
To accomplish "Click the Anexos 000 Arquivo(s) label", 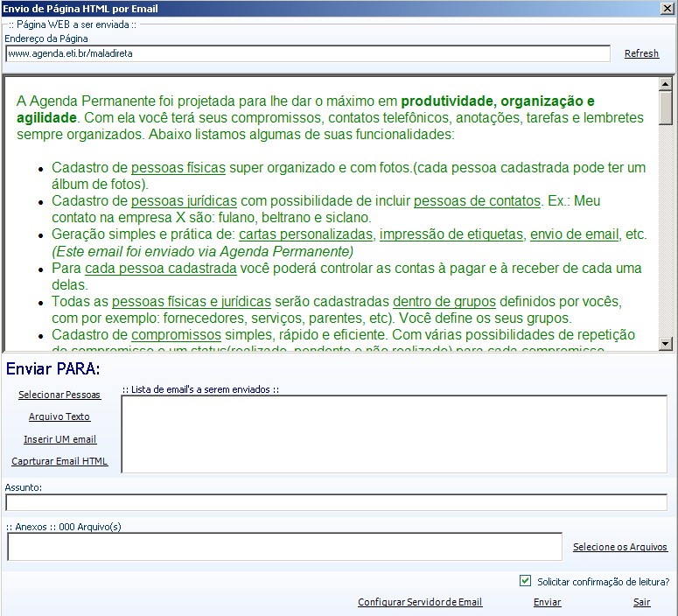I will coord(64,527).
